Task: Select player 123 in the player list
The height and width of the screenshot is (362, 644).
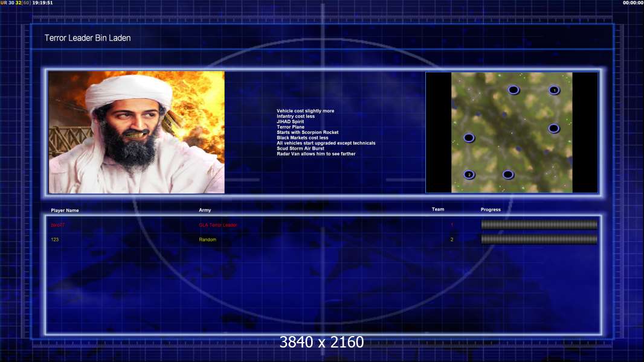Action: [x=55, y=240]
